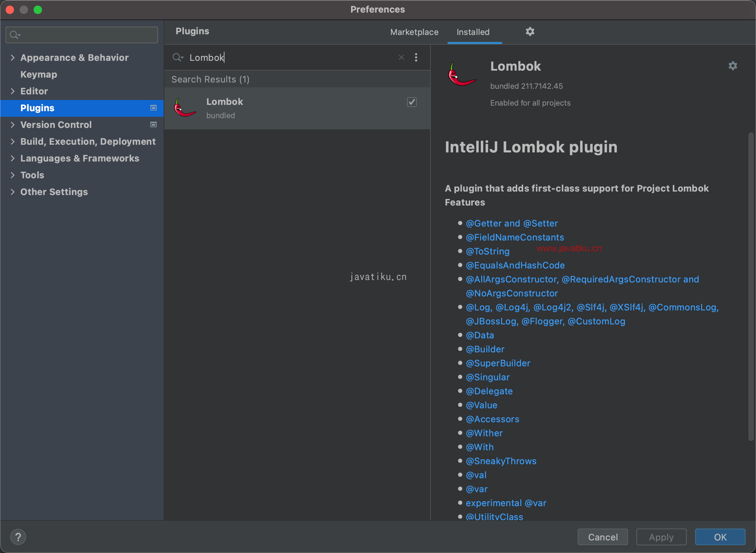The height and width of the screenshot is (553, 756).
Task: Open the @Wither link
Action: pyautogui.click(x=484, y=433)
